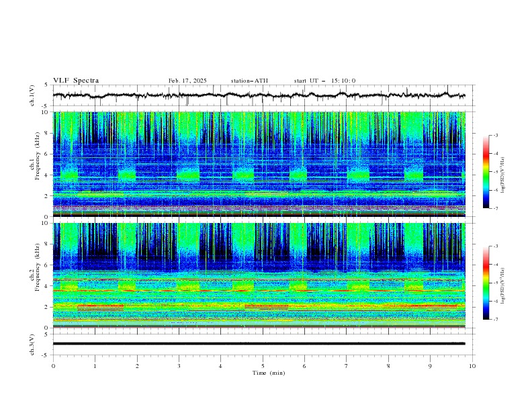Viewport: 532px width, 411px height.
Task: Click the ch.1 Frequency (kHz) axis label
Action: point(35,156)
